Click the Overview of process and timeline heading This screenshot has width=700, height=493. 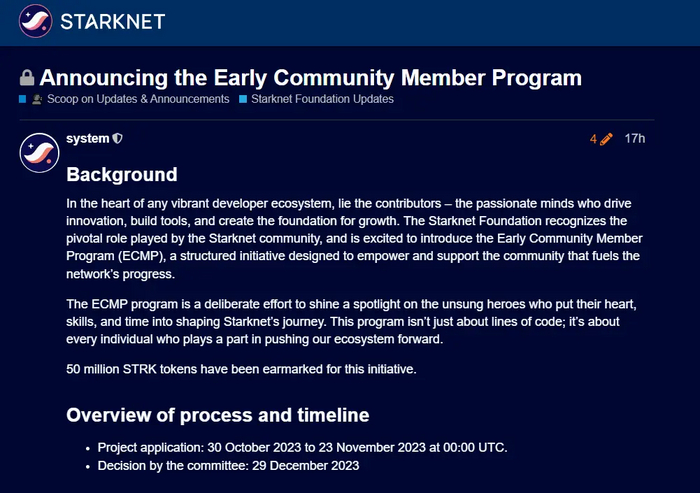pyautogui.click(x=217, y=415)
